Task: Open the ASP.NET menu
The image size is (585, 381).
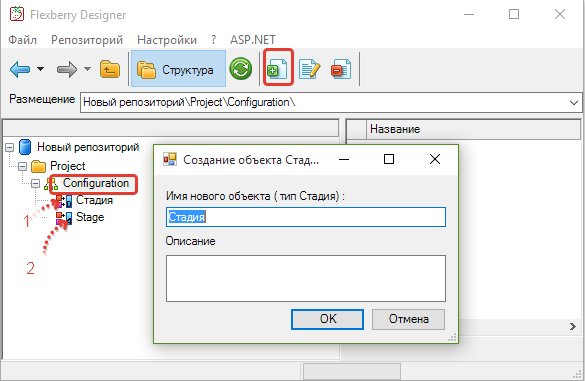Action: 253,40
